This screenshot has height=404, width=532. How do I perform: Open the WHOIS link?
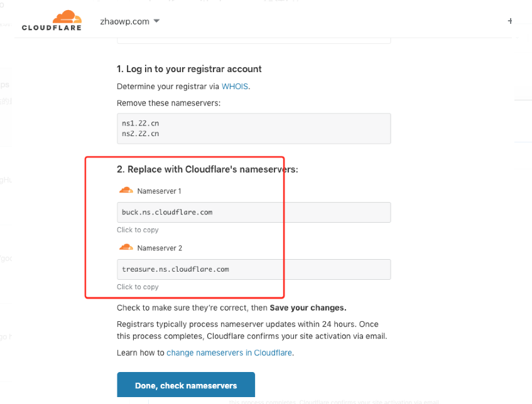(x=235, y=87)
